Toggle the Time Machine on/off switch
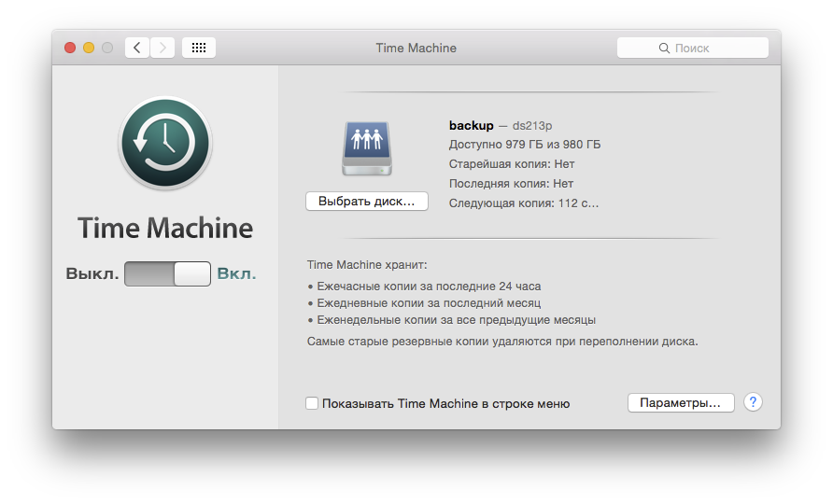This screenshot has width=833, height=504. point(167,273)
